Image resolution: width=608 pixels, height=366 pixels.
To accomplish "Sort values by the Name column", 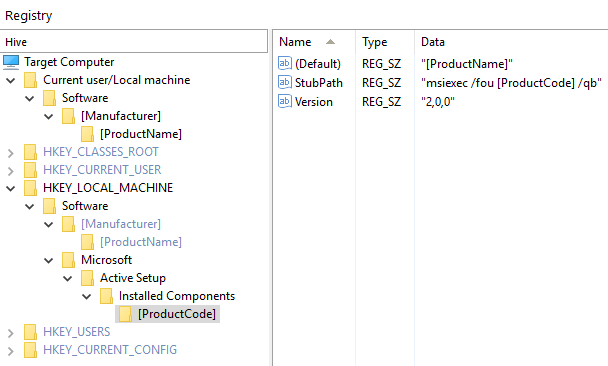I will (314, 42).
